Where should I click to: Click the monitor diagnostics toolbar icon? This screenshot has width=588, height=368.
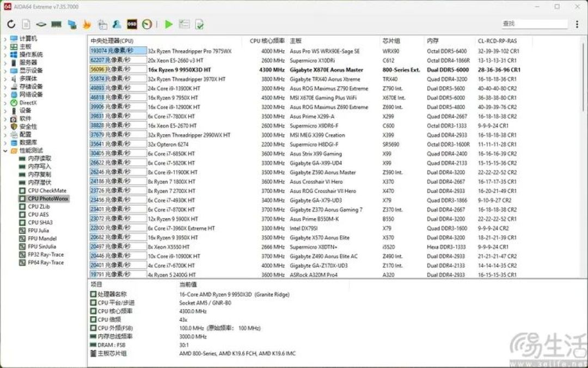click(x=102, y=25)
